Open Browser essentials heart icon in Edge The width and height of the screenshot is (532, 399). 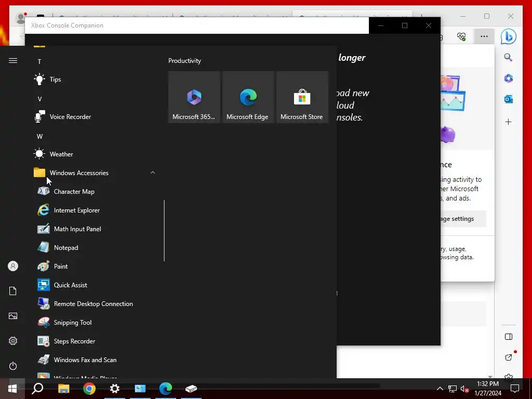(x=461, y=36)
